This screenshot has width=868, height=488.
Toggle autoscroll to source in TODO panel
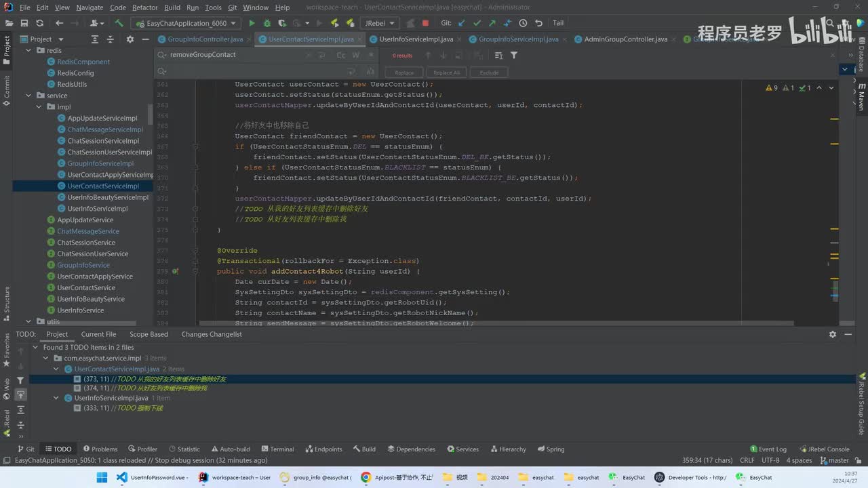tap(20, 394)
